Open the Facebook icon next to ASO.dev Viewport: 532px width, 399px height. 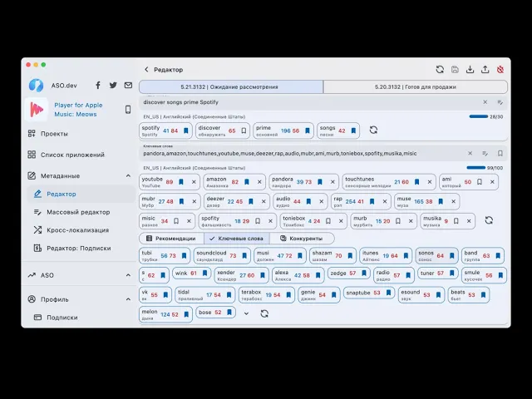click(x=98, y=85)
